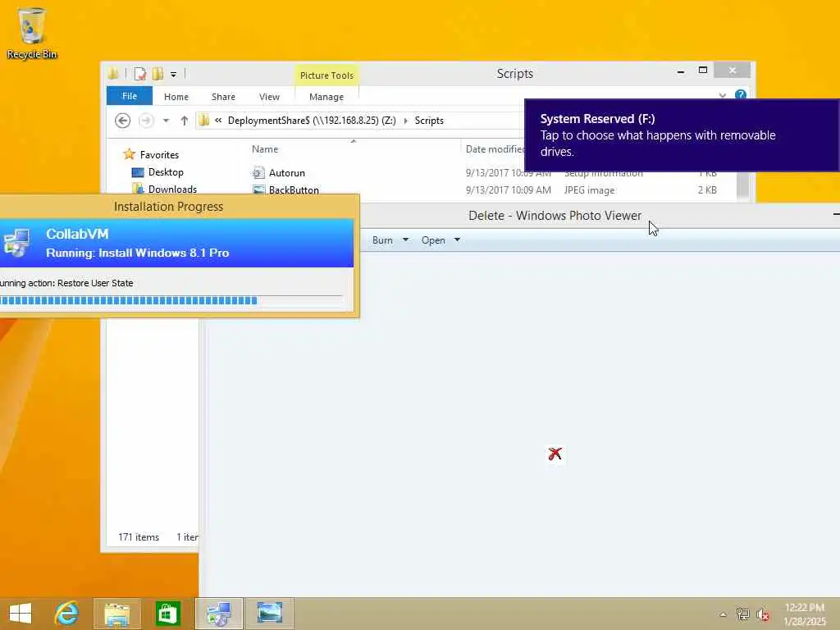Viewport: 840px width, 630px height.
Task: Switch to the Home ribbon tab
Action: [176, 97]
